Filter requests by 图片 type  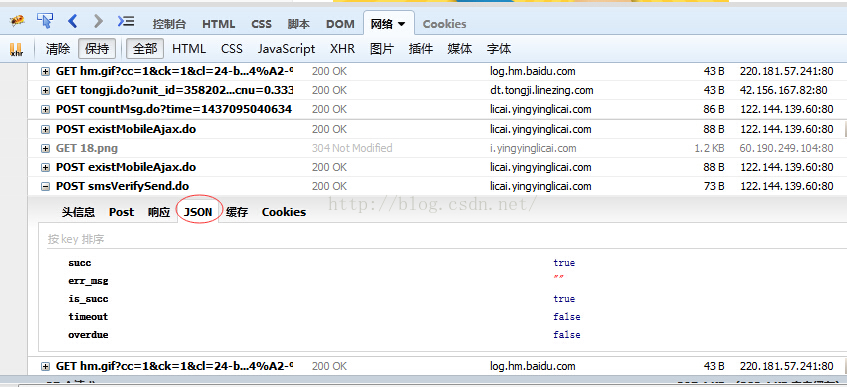pos(382,49)
